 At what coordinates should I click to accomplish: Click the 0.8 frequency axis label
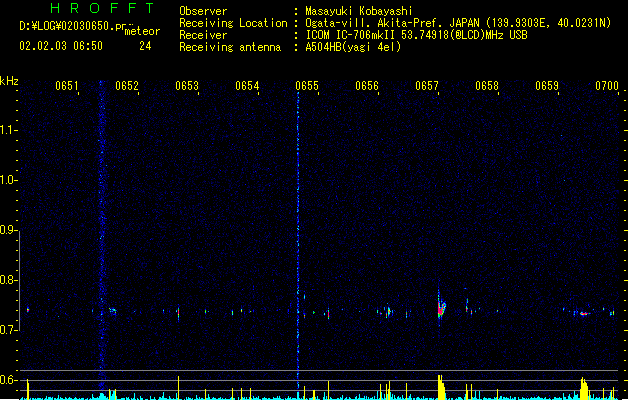click(8, 280)
